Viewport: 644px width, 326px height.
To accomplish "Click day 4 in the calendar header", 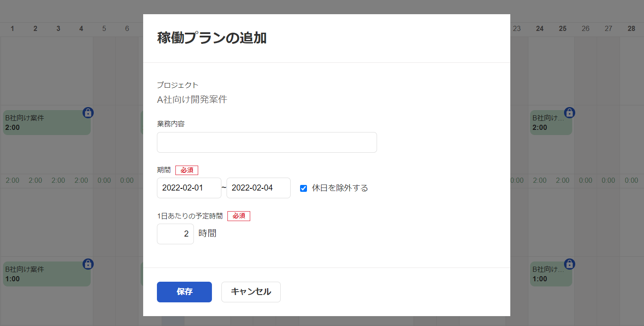I will [81, 29].
